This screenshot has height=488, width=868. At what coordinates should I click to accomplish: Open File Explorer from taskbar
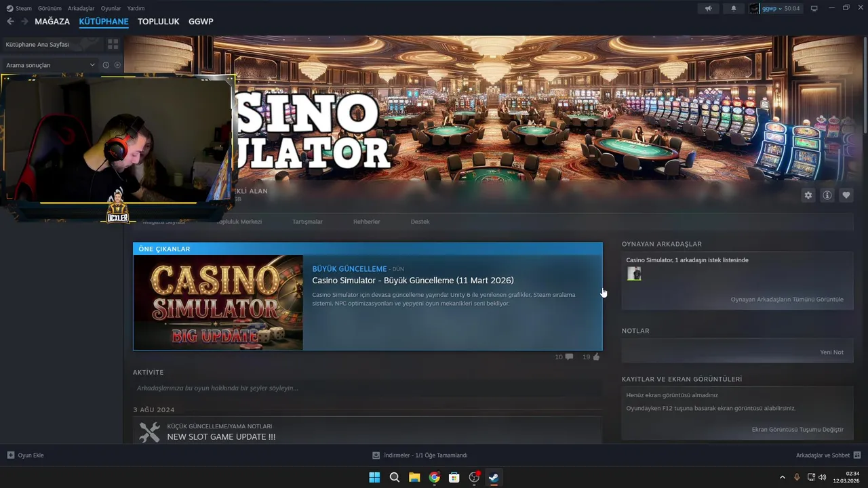pyautogui.click(x=414, y=477)
